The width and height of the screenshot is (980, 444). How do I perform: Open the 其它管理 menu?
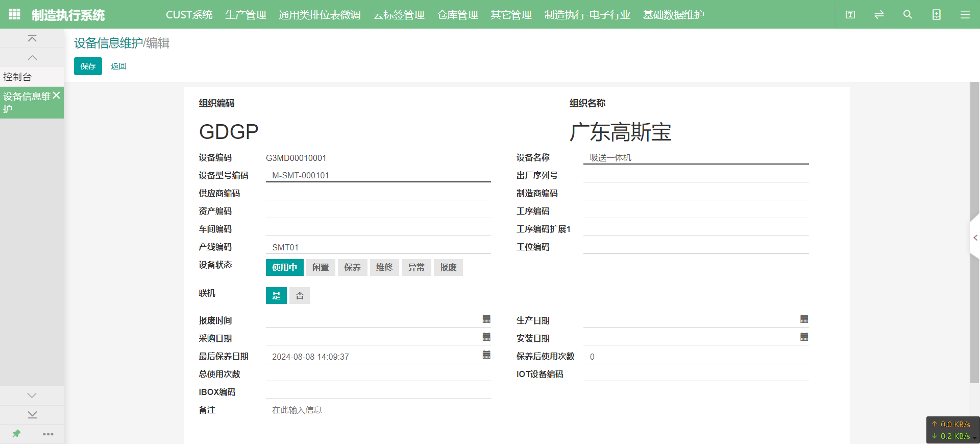click(x=511, y=15)
